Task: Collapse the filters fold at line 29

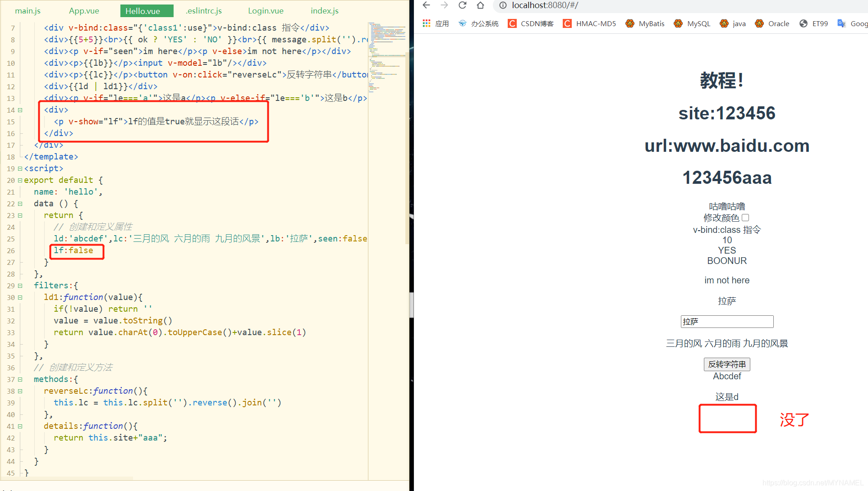Action: (x=20, y=286)
